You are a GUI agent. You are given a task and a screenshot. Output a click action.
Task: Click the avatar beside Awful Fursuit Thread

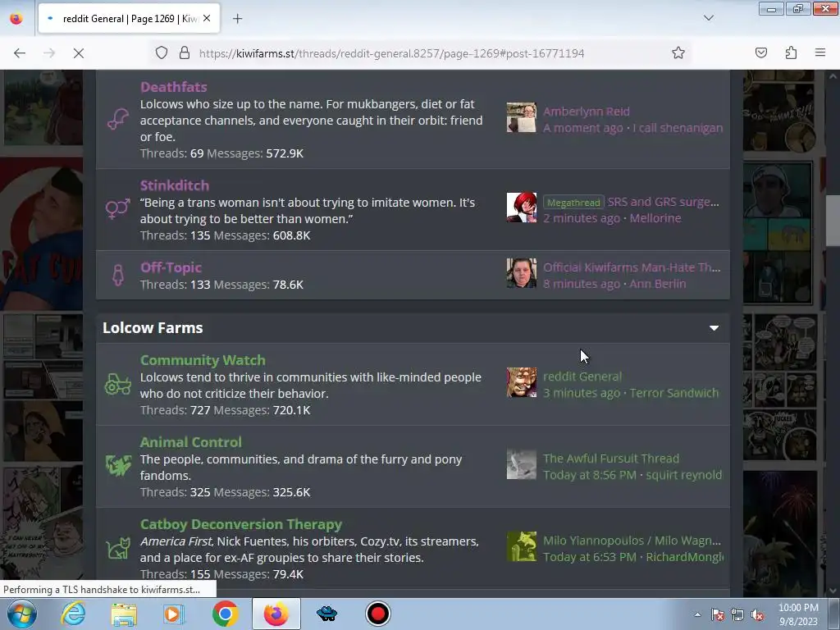point(521,464)
